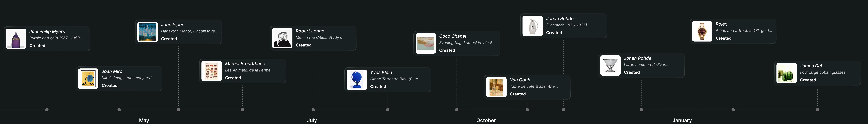Click the October month label
Screen dimensions: 868x124
(x=486, y=120)
